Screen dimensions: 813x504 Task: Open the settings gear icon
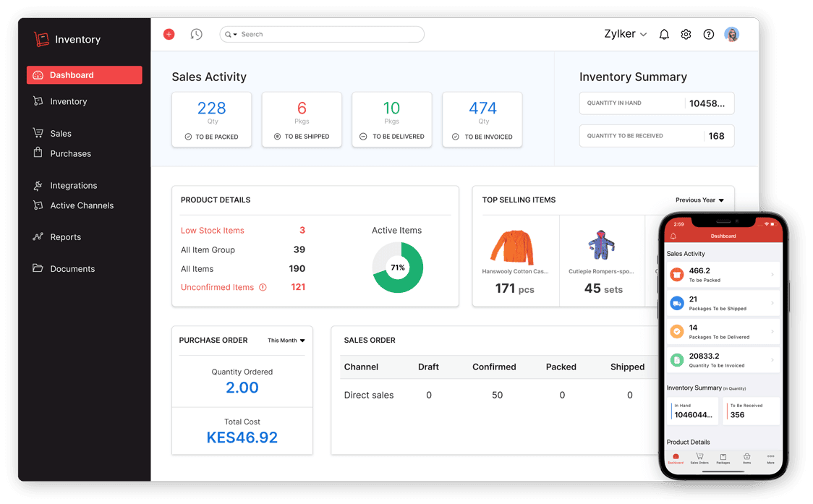(686, 34)
